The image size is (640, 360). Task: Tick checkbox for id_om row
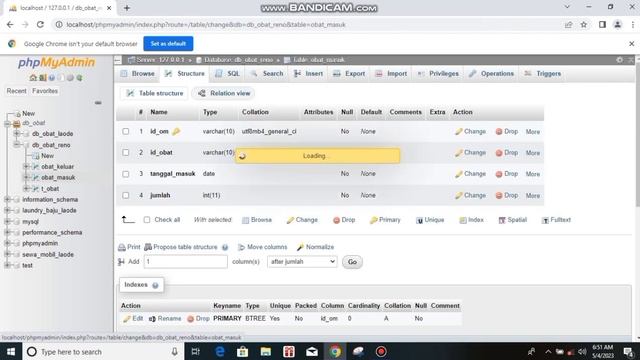(126, 131)
